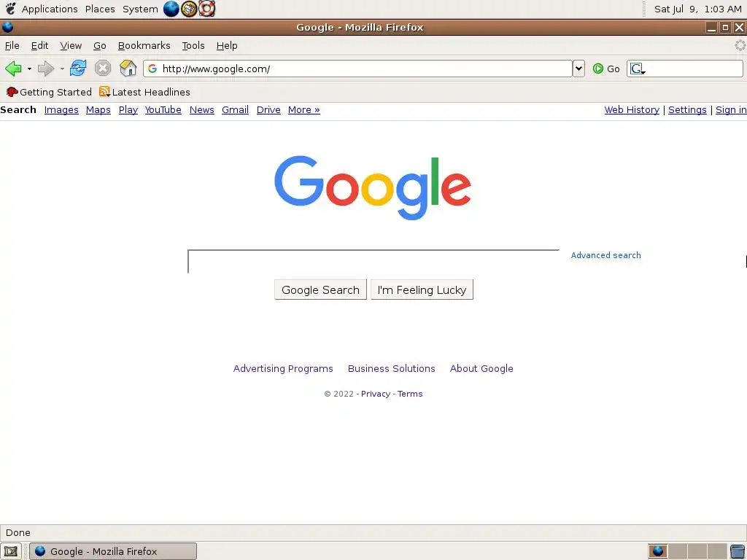Switch to the first workspace in the pager
The width and height of the screenshot is (747, 560).
658,551
